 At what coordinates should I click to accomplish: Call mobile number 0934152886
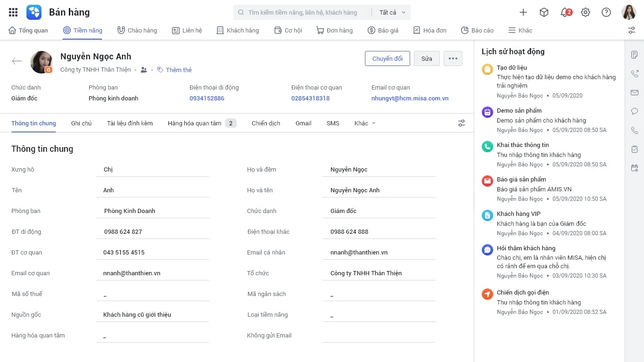pyautogui.click(x=207, y=99)
